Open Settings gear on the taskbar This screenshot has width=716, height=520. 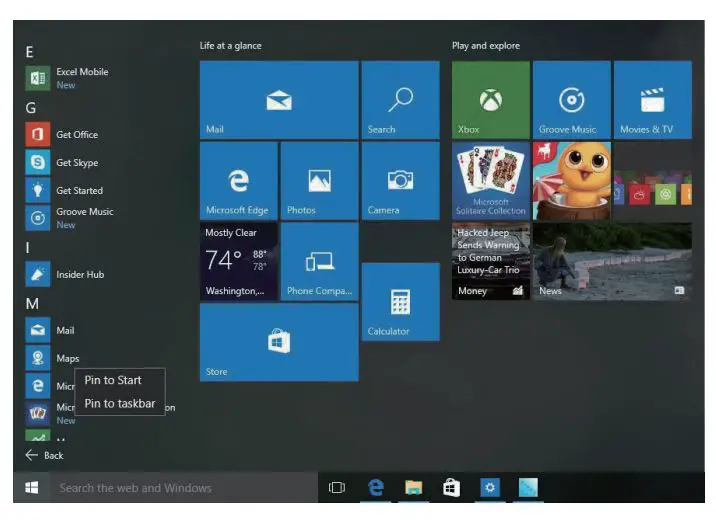point(490,488)
